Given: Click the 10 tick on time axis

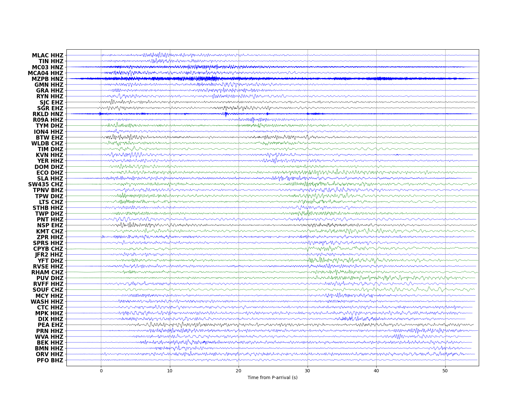Looking at the screenshot, I should click(x=170, y=371).
